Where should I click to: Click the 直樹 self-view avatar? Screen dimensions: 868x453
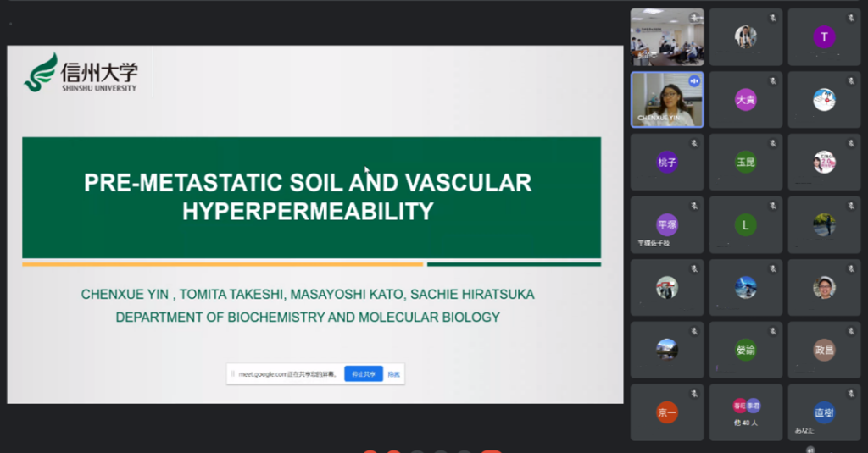[x=824, y=412]
